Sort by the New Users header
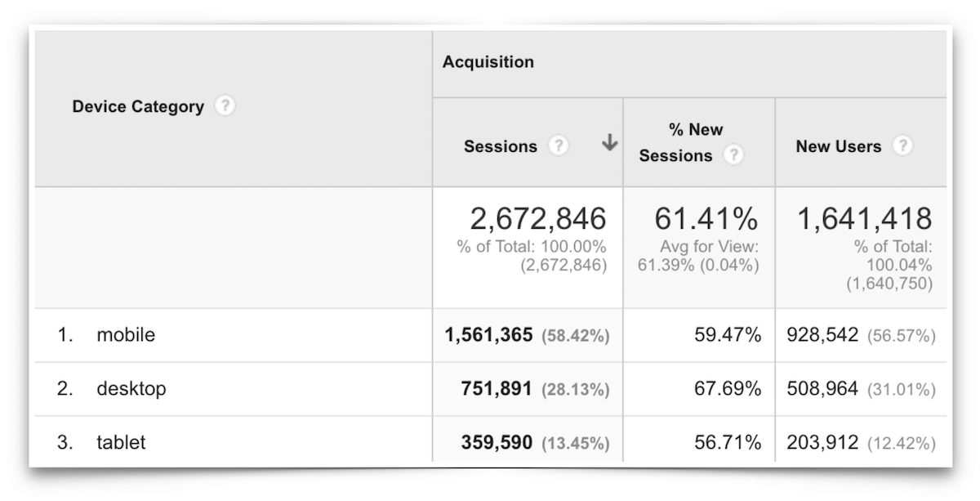The width and height of the screenshot is (980, 501). tap(839, 146)
